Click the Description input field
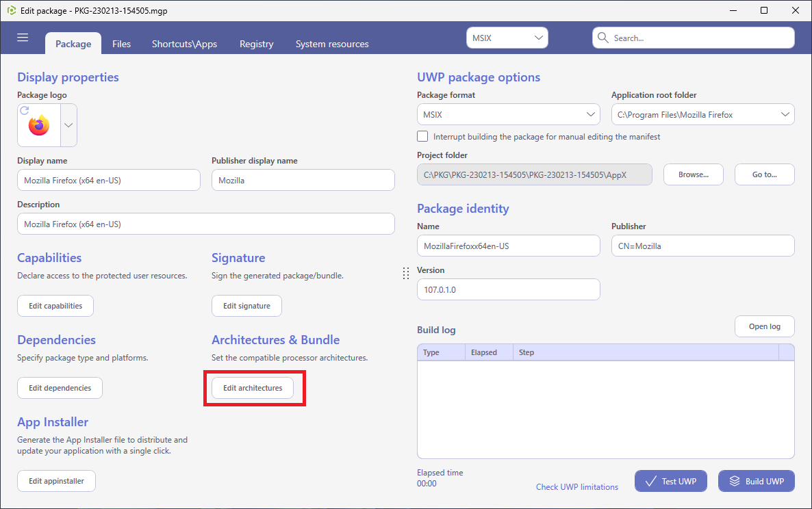812x509 pixels. pyautogui.click(x=206, y=224)
